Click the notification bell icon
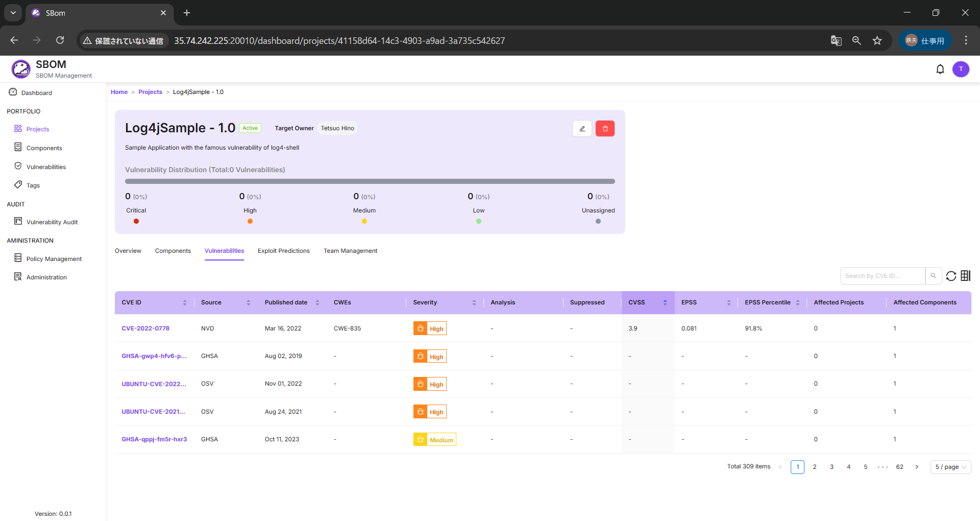This screenshot has width=980, height=521. (940, 69)
